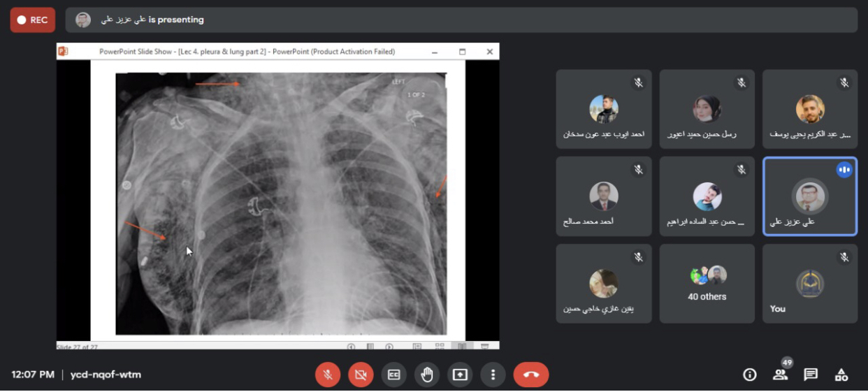Click the PowerPoint icon in the slideshow title bar
Screen dimensions: 868x392
point(63,52)
